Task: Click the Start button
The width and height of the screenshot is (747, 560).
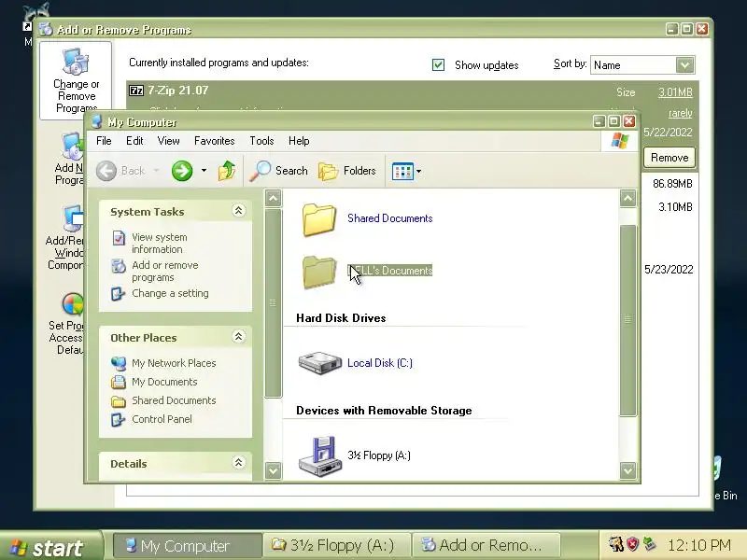Action: (50, 548)
